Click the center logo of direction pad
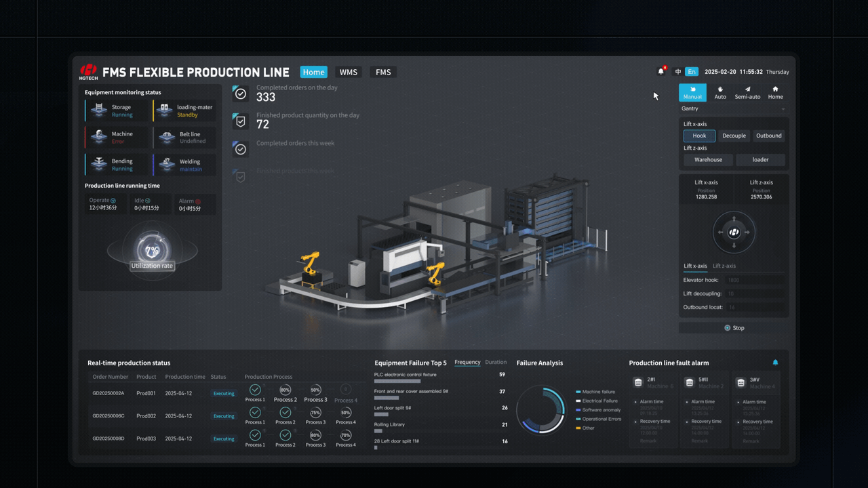The image size is (868, 488). point(734,232)
